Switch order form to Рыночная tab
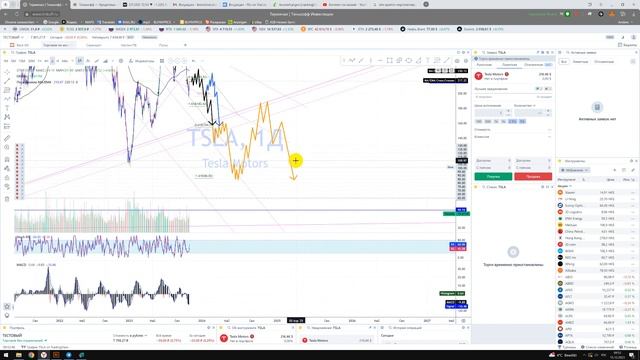Screen dimensions: 640x360 [484, 65]
